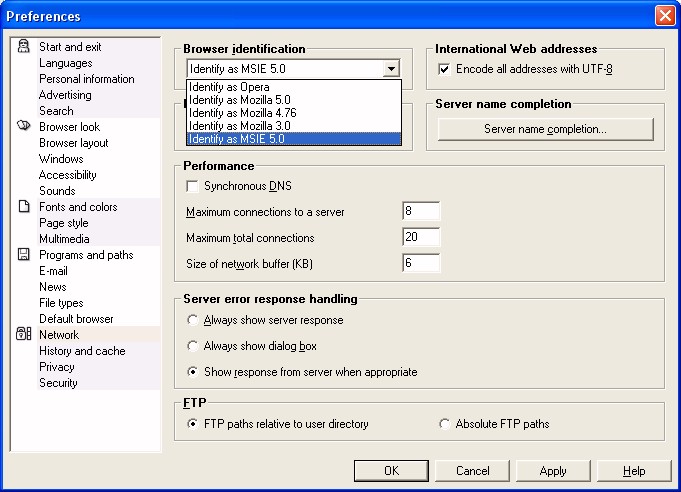Click the Start and exit category icon

tap(23, 46)
